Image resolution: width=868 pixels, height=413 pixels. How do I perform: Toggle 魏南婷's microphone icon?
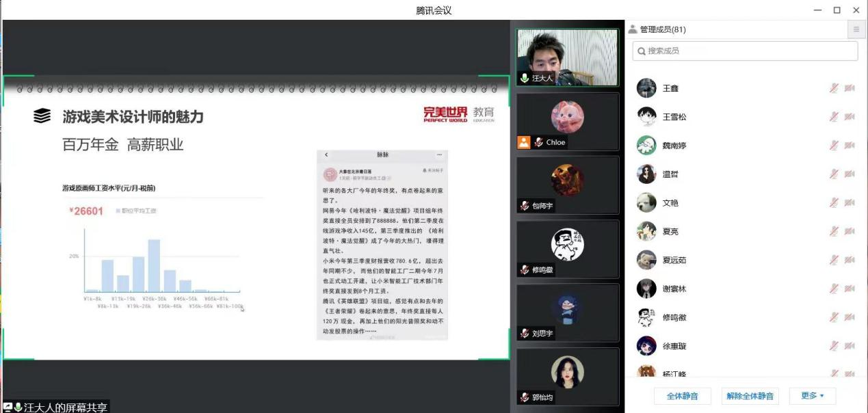click(834, 146)
